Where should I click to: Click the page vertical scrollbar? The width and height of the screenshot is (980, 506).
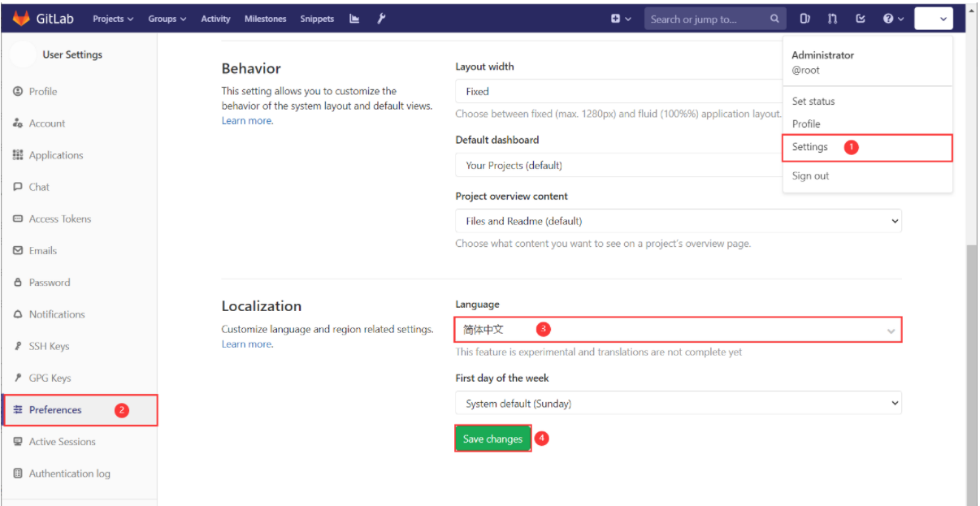[972, 374]
